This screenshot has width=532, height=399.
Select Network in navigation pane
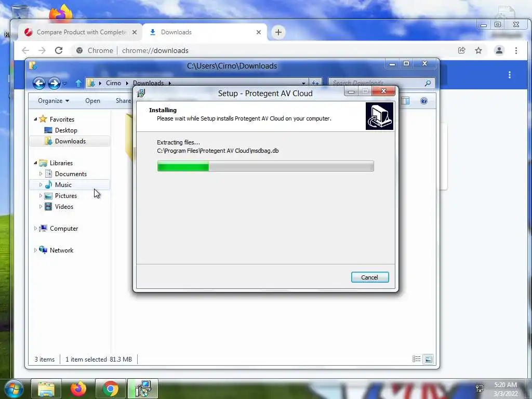(61, 250)
